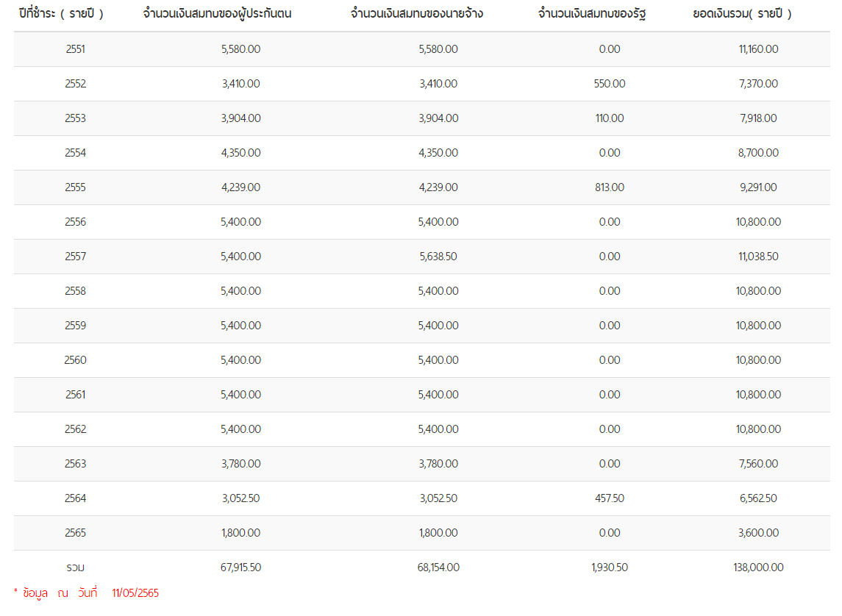Select the year 2551 row cell
The width and height of the screenshot is (842, 616).
(x=75, y=49)
